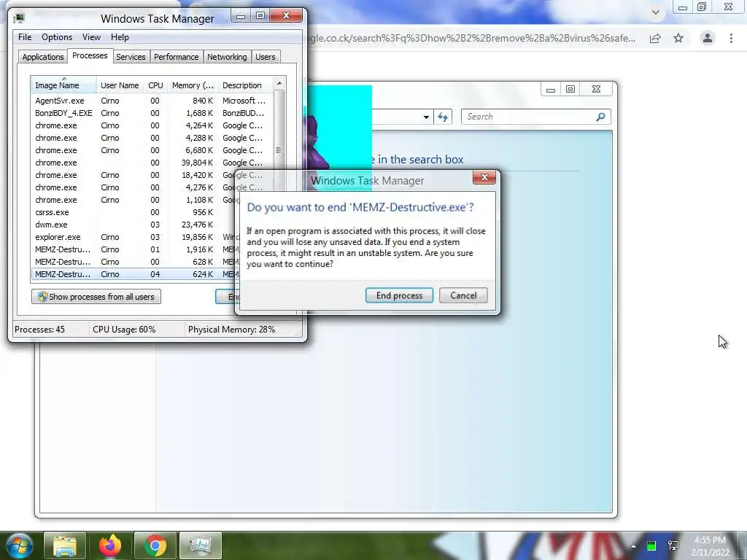Image resolution: width=747 pixels, height=560 pixels.
Task: Open the Chrome profile icon
Action: (708, 38)
